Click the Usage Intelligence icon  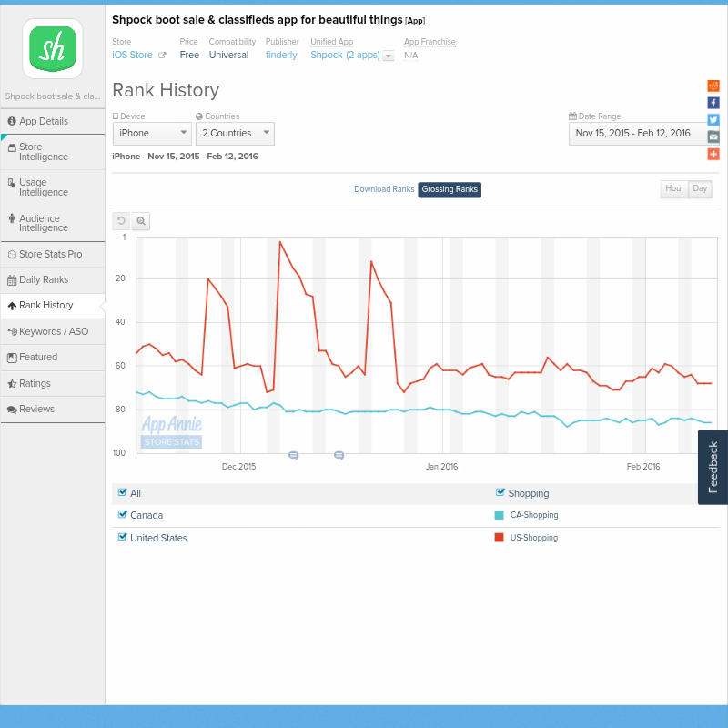point(12,183)
